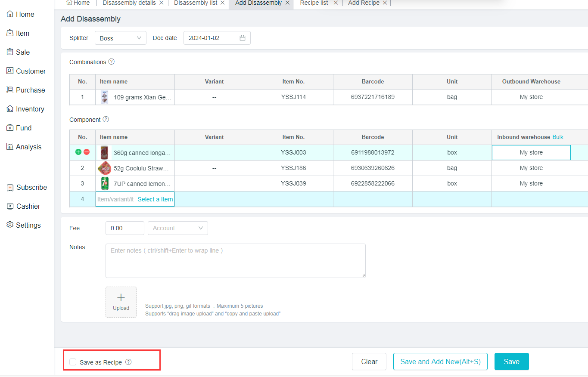Click the red remove row icon
This screenshot has width=588, height=377.
(87, 152)
